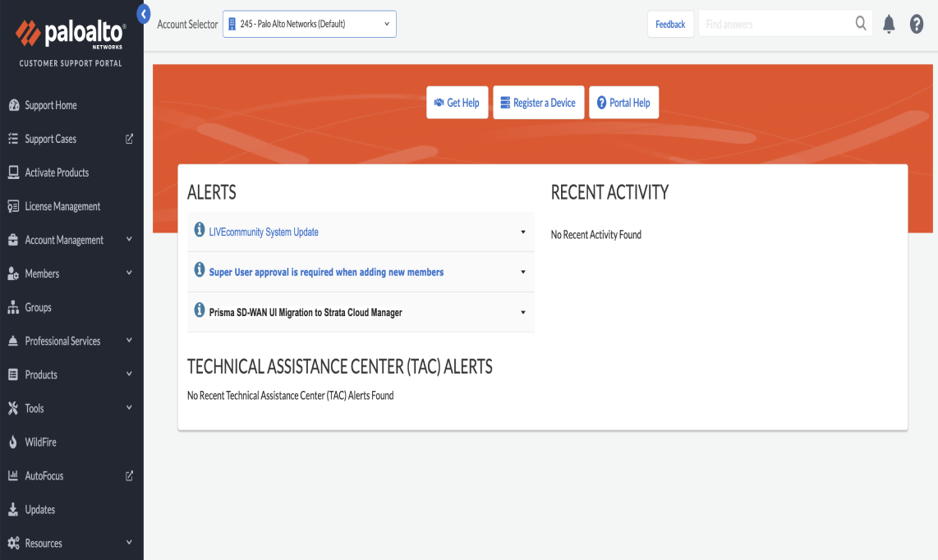Open Updates page
The height and width of the screenshot is (560, 938).
coord(40,510)
